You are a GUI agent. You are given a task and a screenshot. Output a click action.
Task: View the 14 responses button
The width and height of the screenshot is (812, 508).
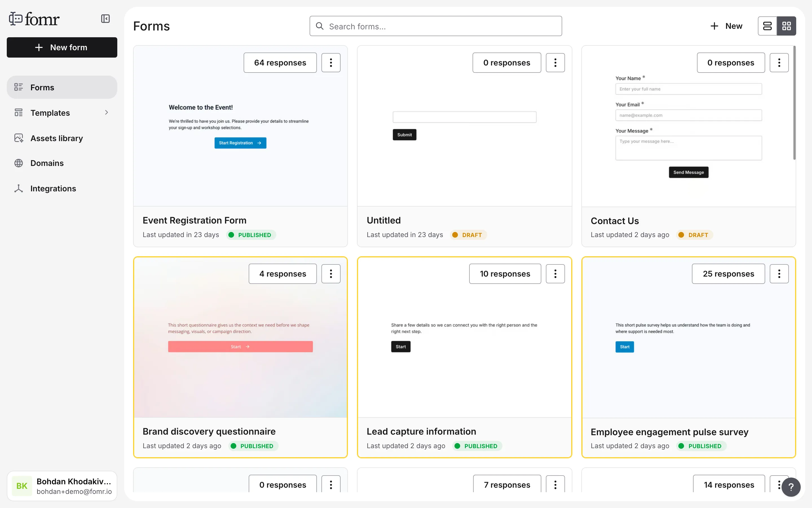click(x=729, y=484)
